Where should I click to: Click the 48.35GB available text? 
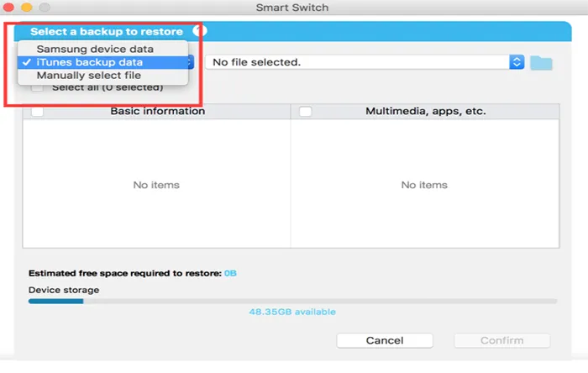click(x=292, y=312)
